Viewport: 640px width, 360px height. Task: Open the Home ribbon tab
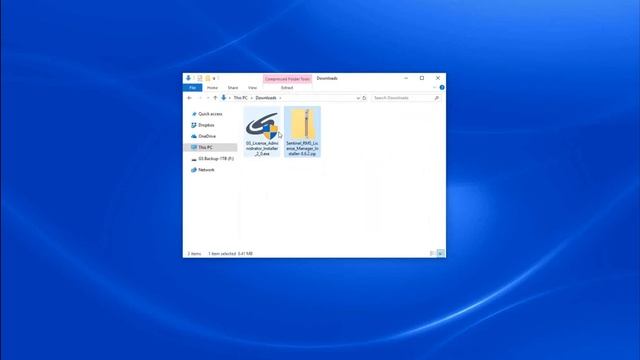[212, 88]
